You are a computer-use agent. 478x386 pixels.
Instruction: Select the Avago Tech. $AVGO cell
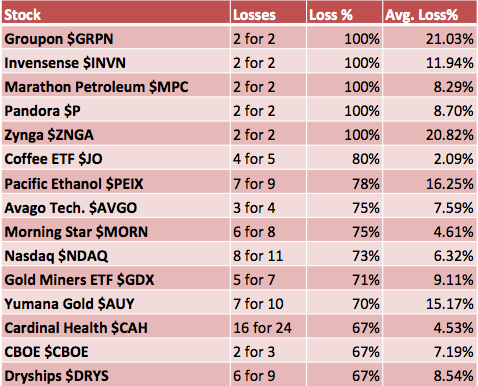tap(116, 207)
